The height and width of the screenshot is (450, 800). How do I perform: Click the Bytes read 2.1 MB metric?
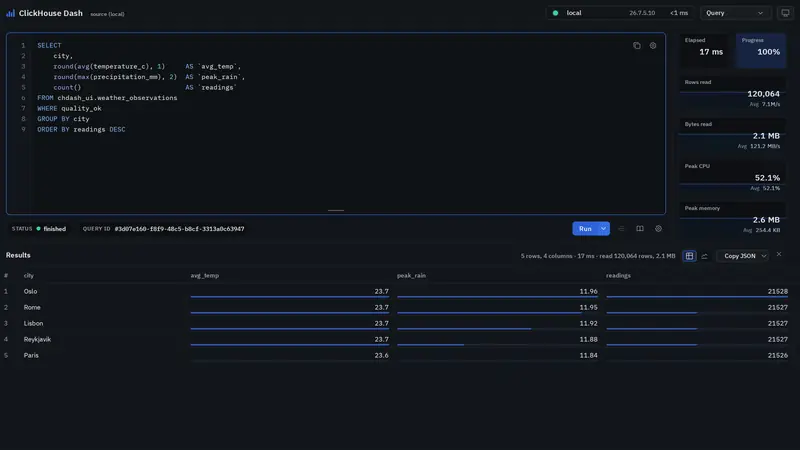[732, 135]
